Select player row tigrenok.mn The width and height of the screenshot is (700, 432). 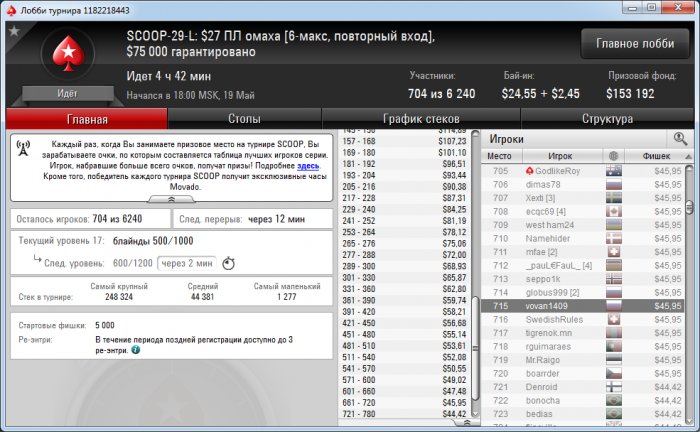coord(583,333)
